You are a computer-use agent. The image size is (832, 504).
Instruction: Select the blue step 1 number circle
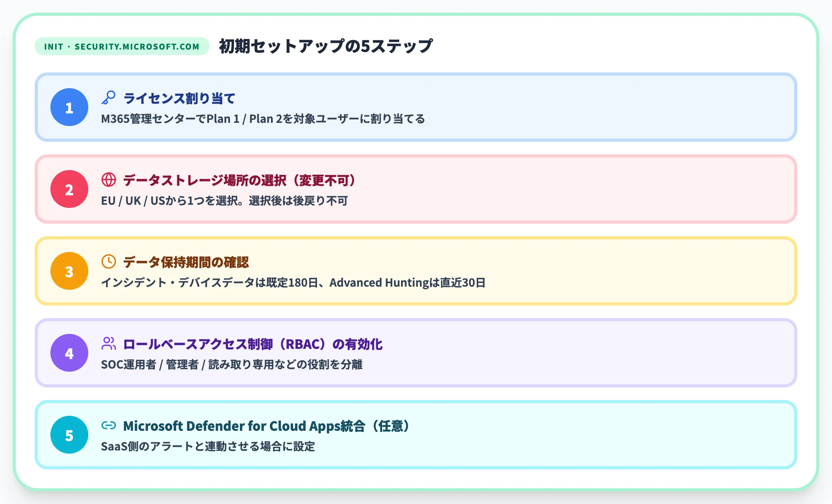pos(69,107)
